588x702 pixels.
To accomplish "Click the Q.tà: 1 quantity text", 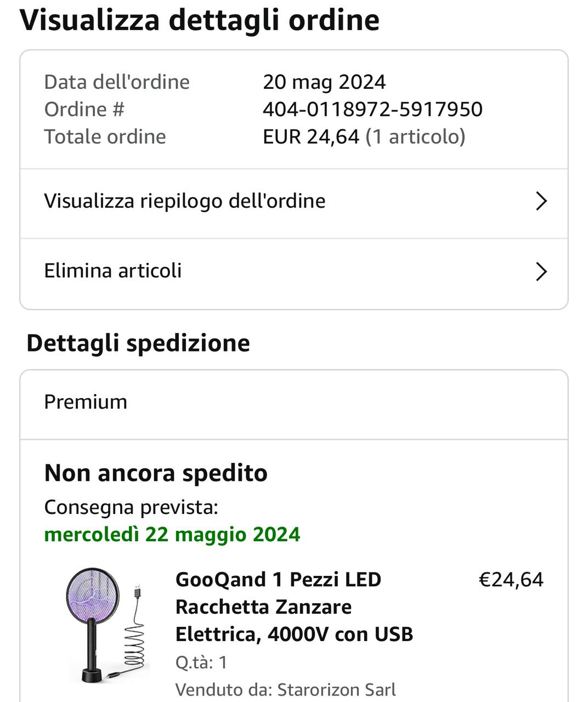I will tap(201, 663).
